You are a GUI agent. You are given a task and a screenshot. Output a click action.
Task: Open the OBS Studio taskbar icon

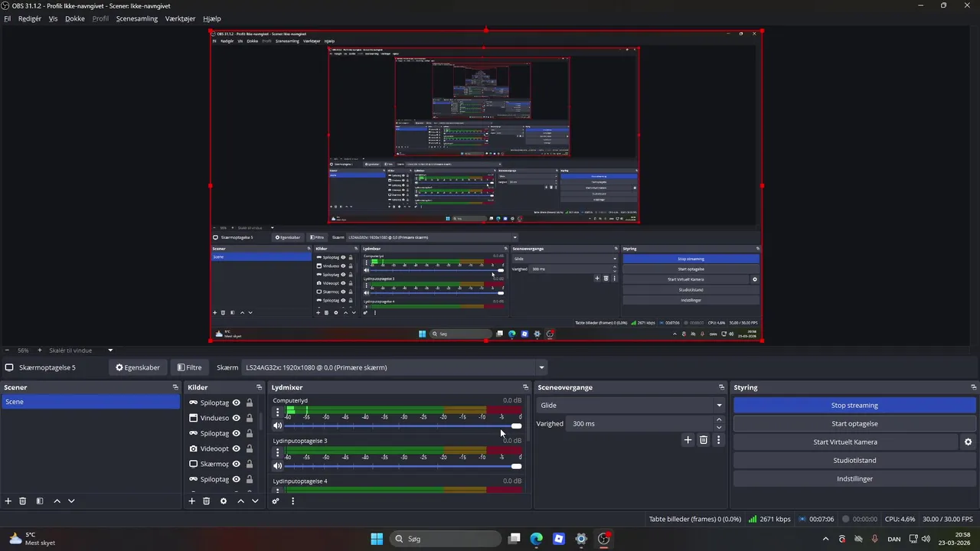coord(604,539)
